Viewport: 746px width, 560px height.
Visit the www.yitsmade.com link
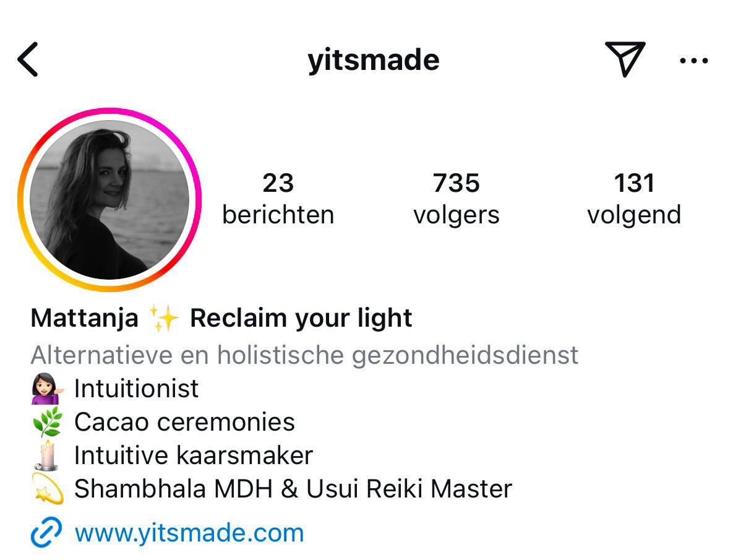189,532
